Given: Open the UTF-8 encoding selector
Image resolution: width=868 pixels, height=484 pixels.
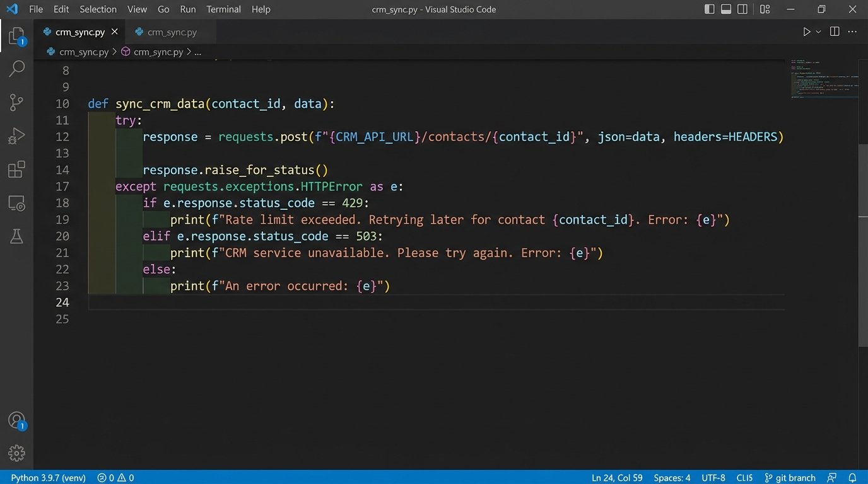Looking at the screenshot, I should 713,478.
